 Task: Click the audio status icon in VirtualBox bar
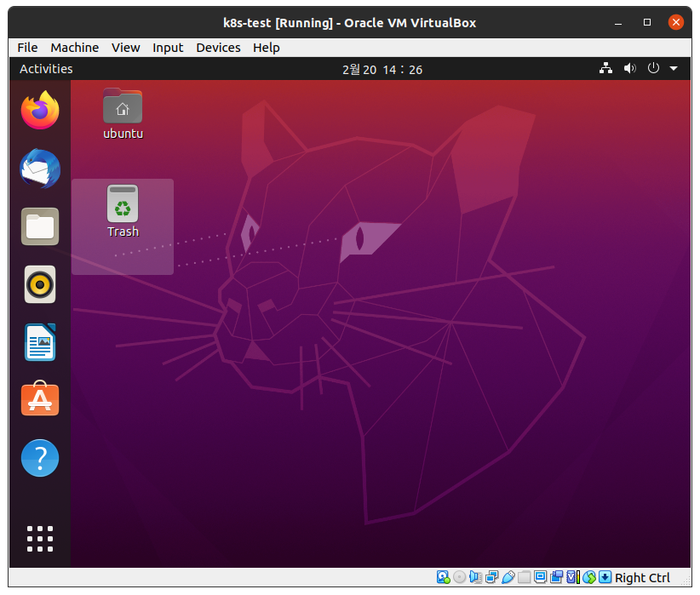click(475, 577)
